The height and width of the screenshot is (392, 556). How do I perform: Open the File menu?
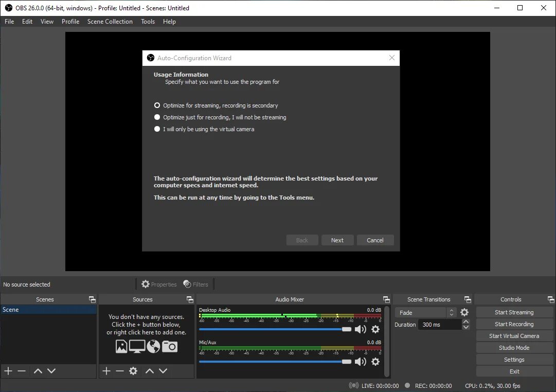click(9, 22)
